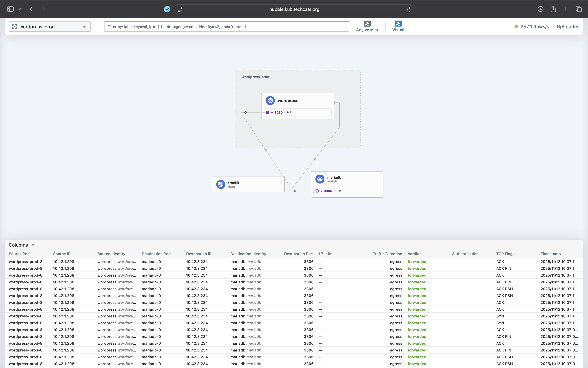Image resolution: width=588 pixels, height=368 pixels.
Task: Open the Visual options menu
Action: [x=398, y=27]
